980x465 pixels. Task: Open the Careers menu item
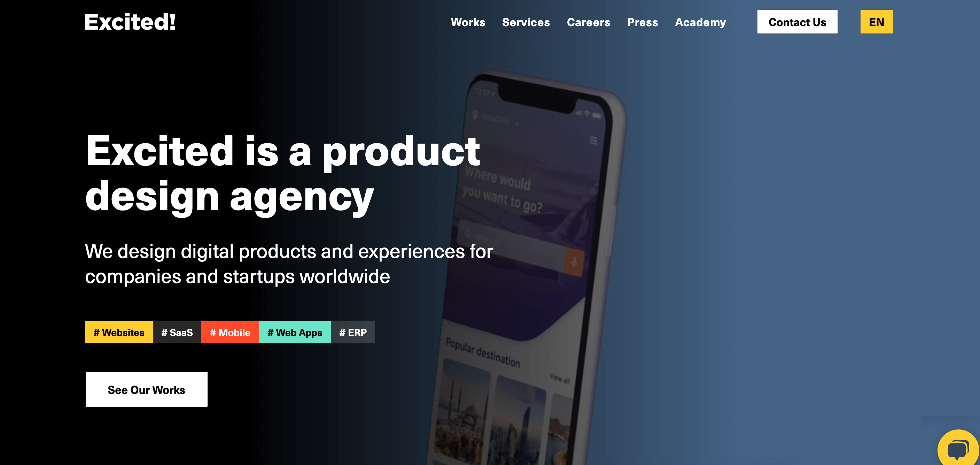(588, 22)
